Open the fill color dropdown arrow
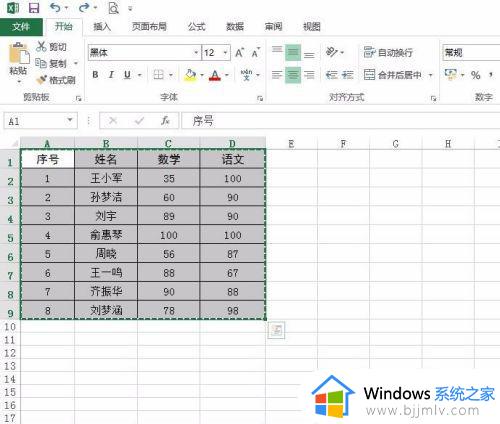The height and width of the screenshot is (424, 500). click(x=202, y=75)
